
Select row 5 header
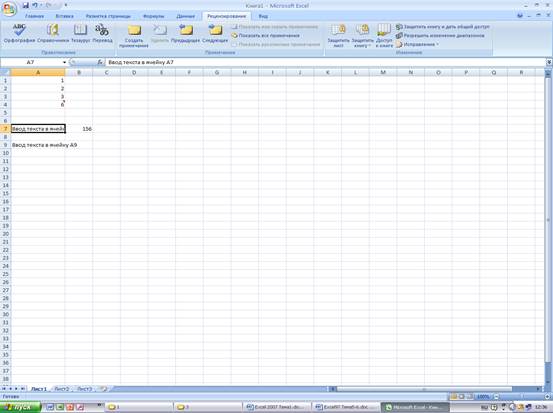[x=5, y=113]
